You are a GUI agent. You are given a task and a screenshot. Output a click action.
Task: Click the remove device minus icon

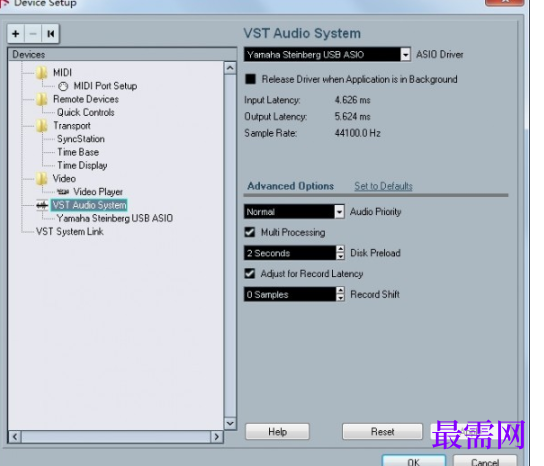click(x=33, y=34)
